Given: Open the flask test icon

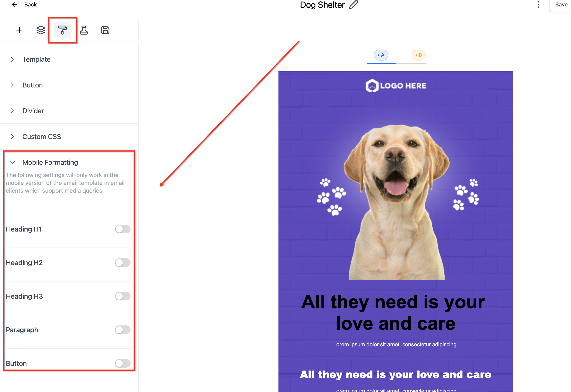Looking at the screenshot, I should pos(84,30).
